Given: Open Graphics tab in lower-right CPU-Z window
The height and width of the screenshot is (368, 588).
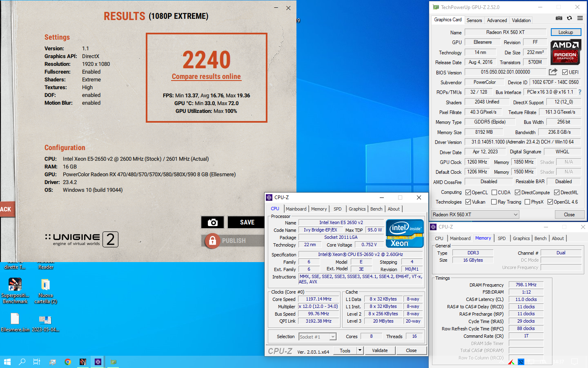Looking at the screenshot, I should pyautogui.click(x=521, y=238).
